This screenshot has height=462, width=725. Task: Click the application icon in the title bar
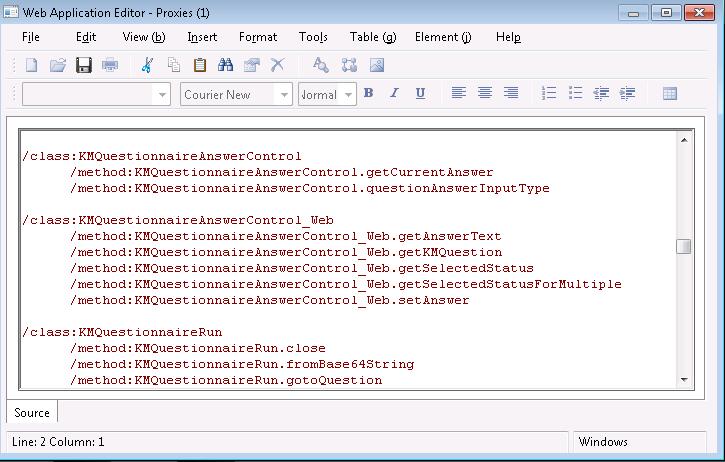[x=11, y=12]
